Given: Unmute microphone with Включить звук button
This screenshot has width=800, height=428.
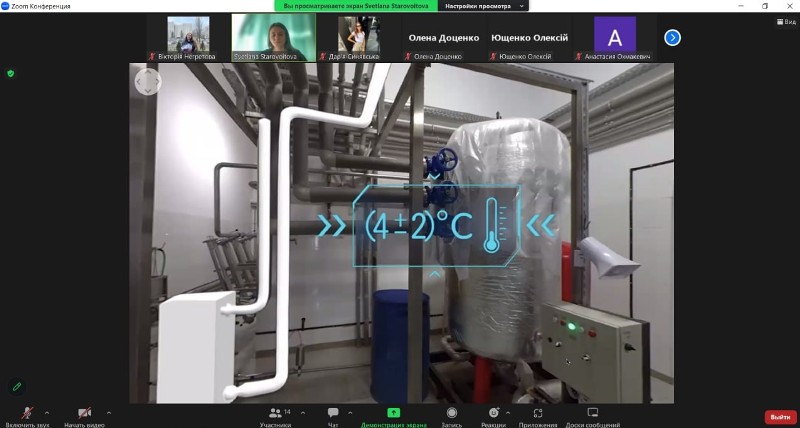Looking at the screenshot, I should point(28,416).
